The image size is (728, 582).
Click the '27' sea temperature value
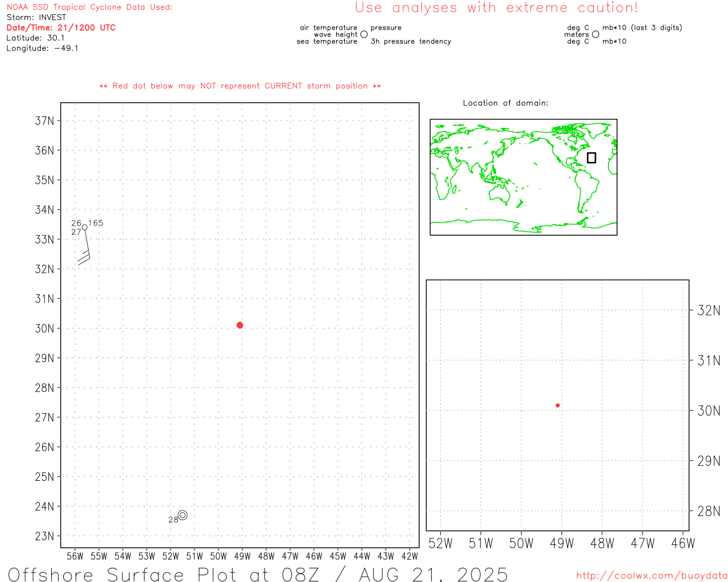click(76, 232)
